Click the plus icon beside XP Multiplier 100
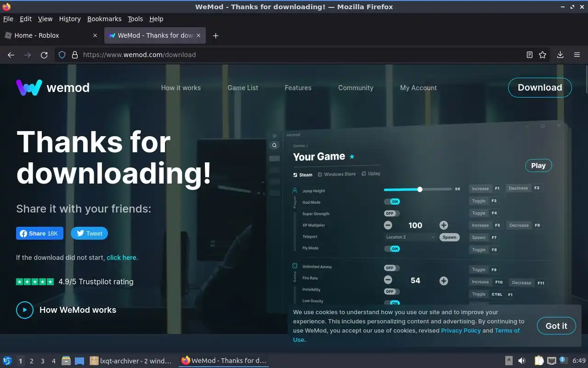Screen dimensions: 588x368 (443, 225)
